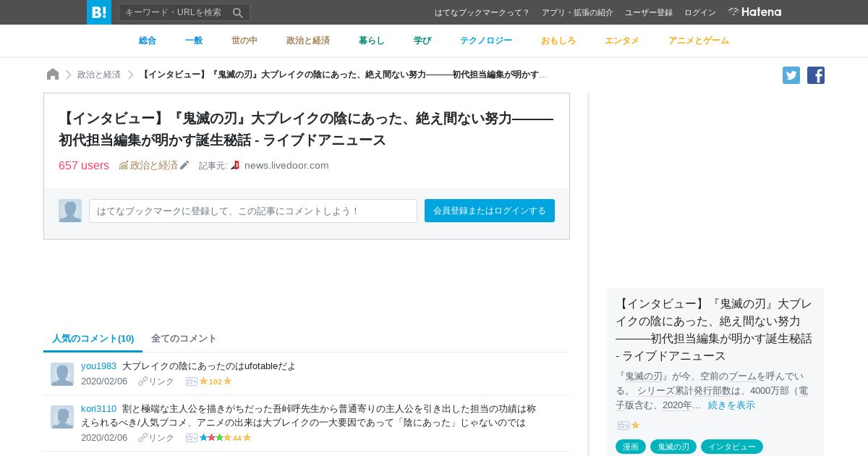Select 世の中 category menu
The height and width of the screenshot is (456, 868).
coord(244,41)
